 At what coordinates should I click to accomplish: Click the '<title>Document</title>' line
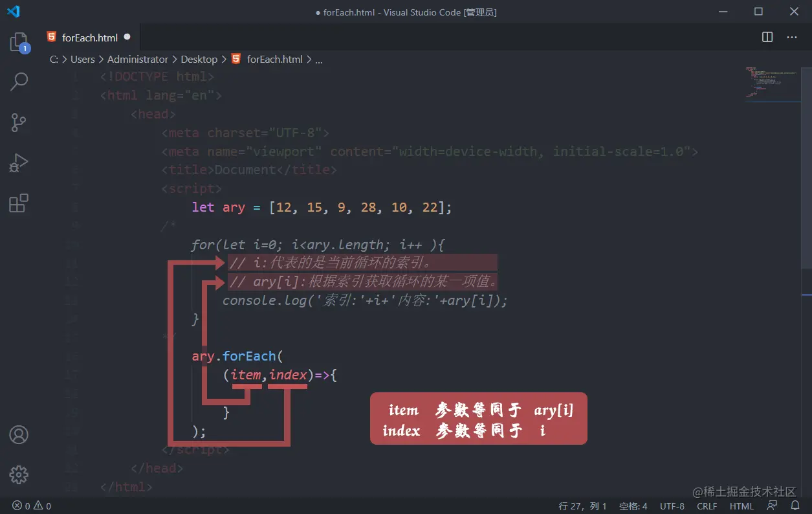(x=249, y=170)
